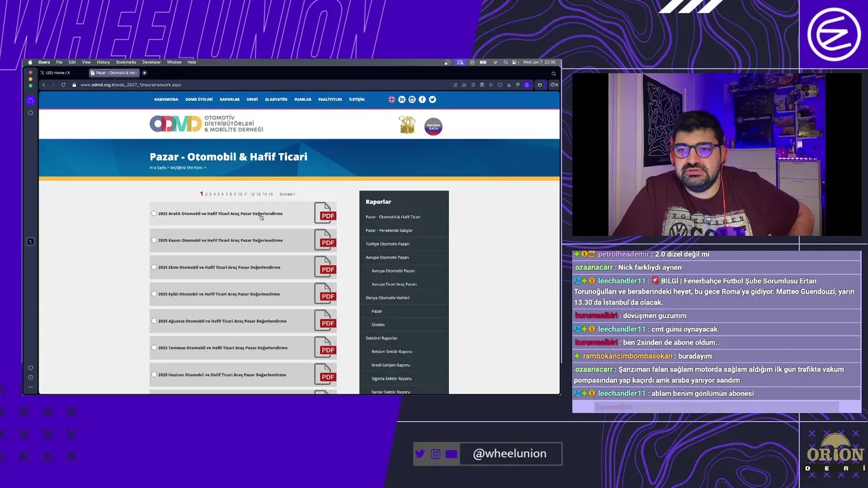
Task: Open '2025 Temmuz Otomobil ve Hafif Ticari' report link
Action: [222, 348]
